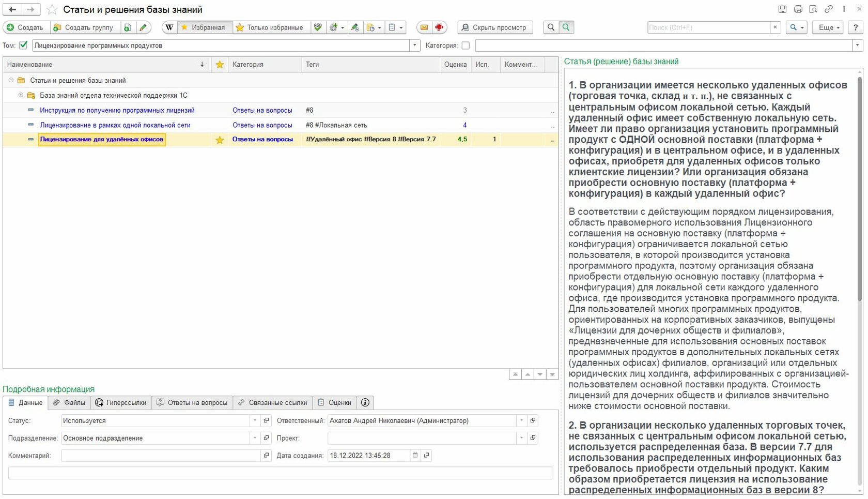This screenshot has width=868, height=499.
Task: Go forward with the right arrow button
Action: tap(30, 9)
